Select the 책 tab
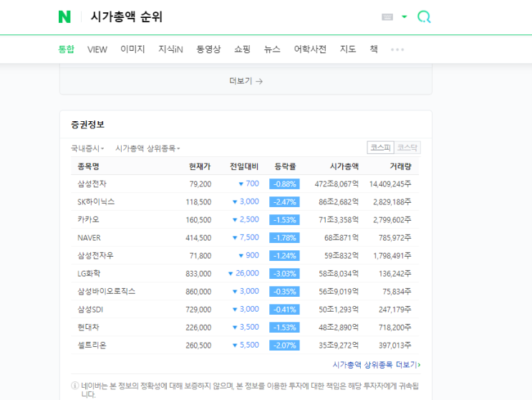 (x=374, y=49)
